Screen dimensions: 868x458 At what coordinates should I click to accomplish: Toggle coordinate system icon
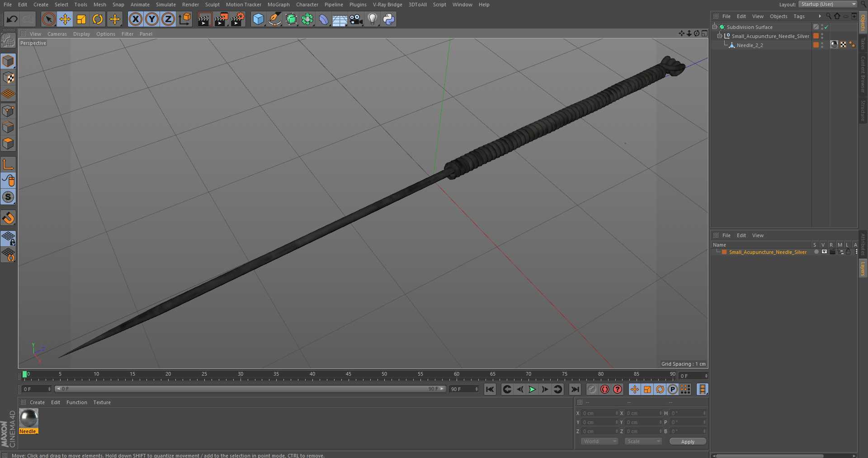185,19
